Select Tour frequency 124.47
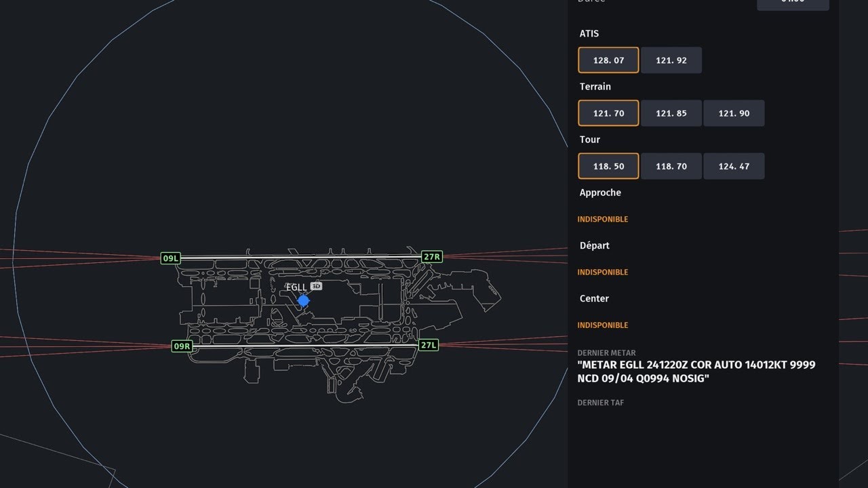 point(734,166)
